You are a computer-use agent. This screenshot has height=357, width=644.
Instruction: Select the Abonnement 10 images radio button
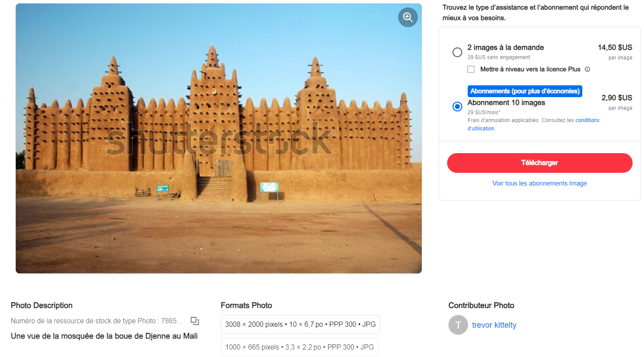pyautogui.click(x=457, y=106)
